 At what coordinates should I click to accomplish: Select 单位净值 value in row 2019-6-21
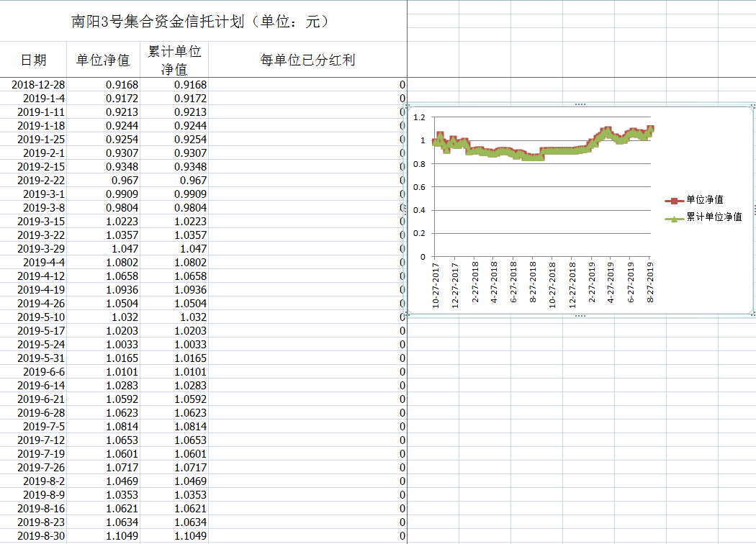click(103, 399)
